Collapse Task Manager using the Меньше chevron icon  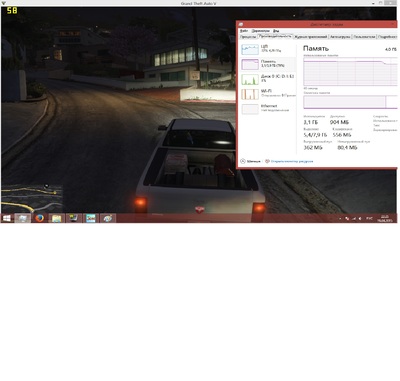point(243,161)
